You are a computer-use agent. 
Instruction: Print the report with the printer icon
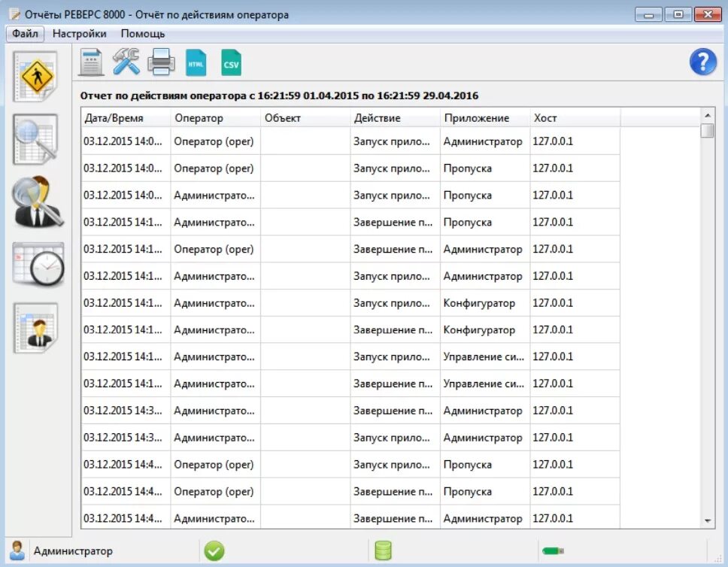[x=161, y=62]
